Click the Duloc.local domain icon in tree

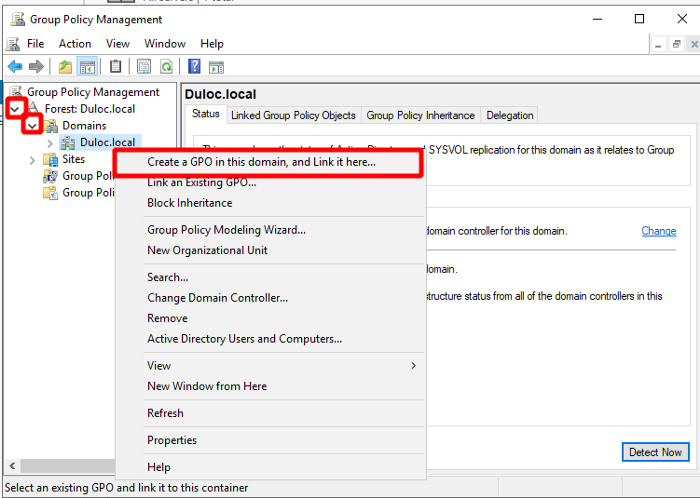(68, 142)
